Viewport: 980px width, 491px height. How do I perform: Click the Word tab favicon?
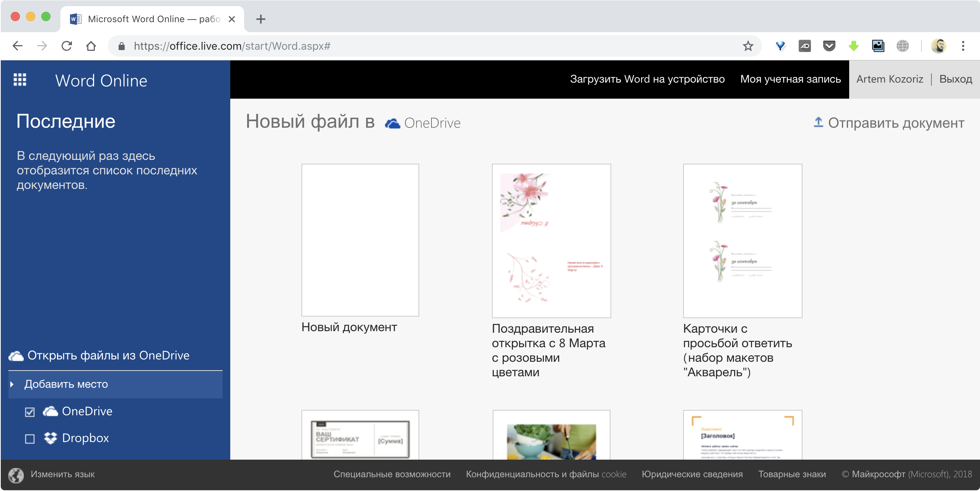[x=75, y=19]
